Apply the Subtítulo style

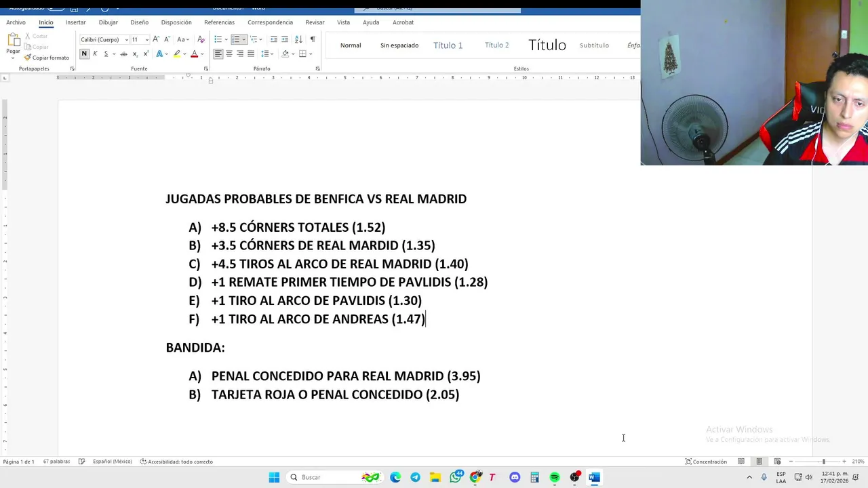[x=594, y=45]
